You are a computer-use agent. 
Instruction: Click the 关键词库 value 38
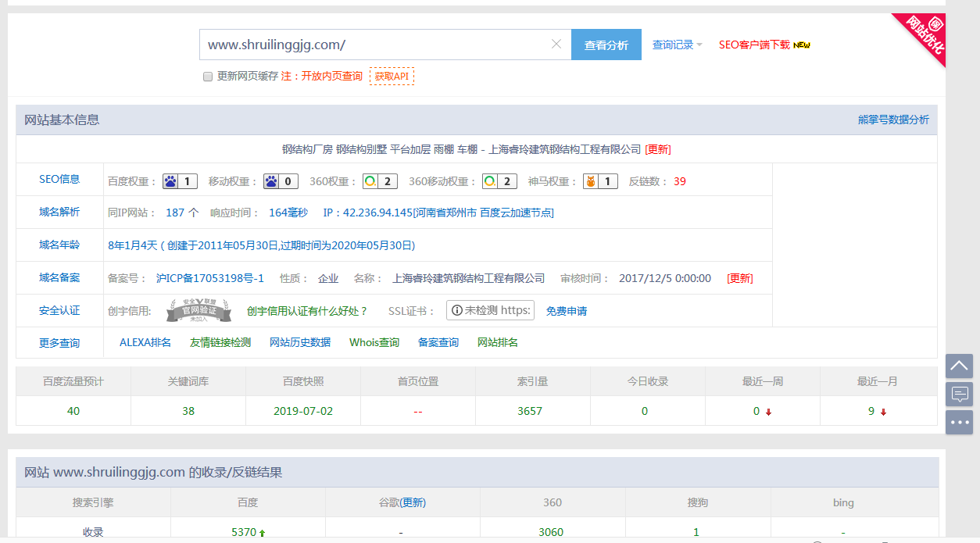(188, 411)
